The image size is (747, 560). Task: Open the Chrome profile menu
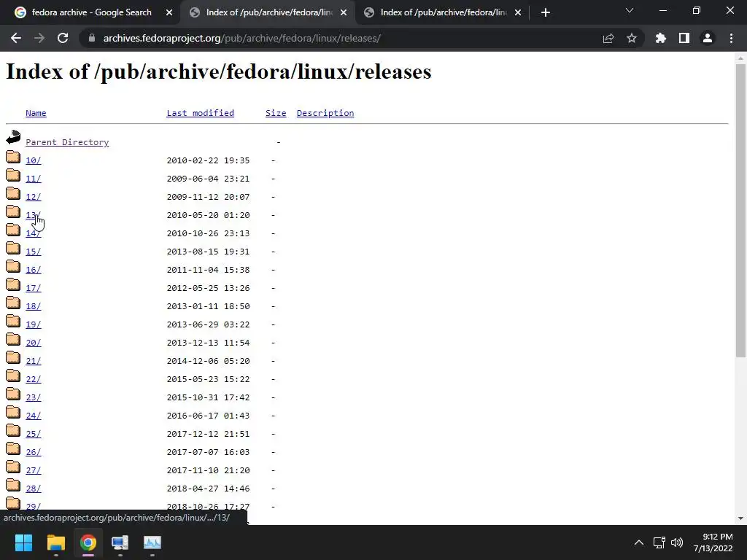pyautogui.click(x=708, y=38)
